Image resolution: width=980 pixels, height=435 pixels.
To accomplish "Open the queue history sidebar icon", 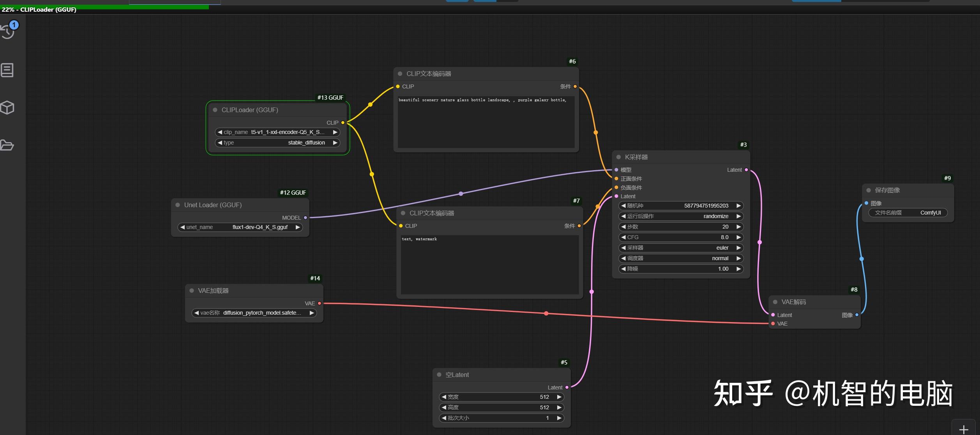I will (x=8, y=32).
